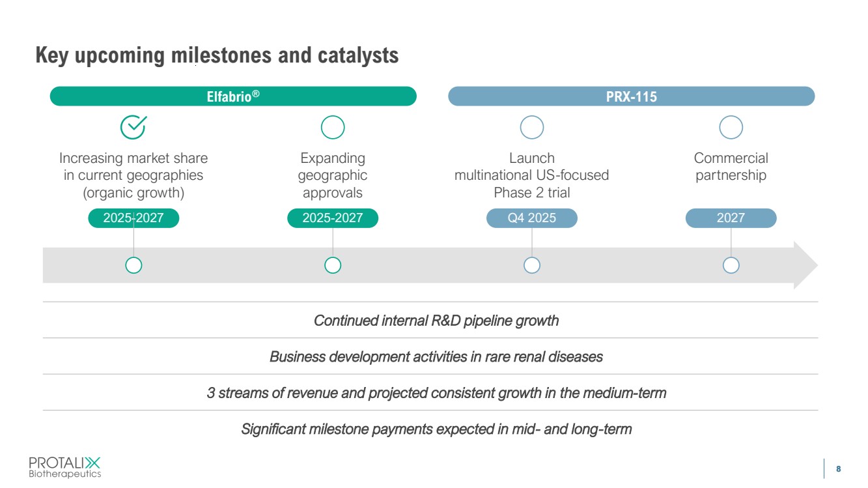The width and height of the screenshot is (868, 488).
Task: Click the empty circle above Phase 2 trial
Action: 532,128
